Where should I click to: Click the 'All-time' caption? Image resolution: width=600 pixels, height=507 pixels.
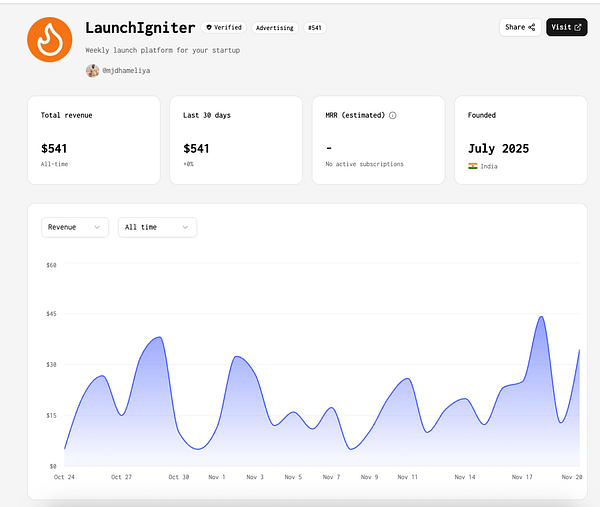coord(54,164)
